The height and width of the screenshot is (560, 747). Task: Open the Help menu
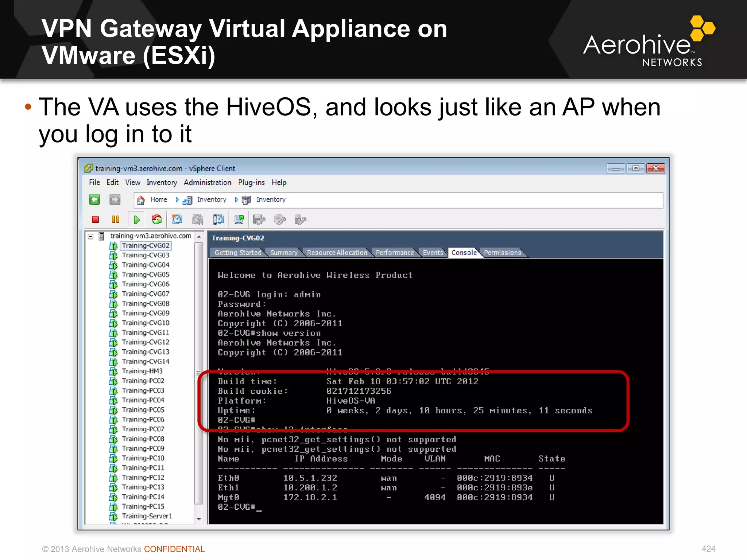[279, 182]
